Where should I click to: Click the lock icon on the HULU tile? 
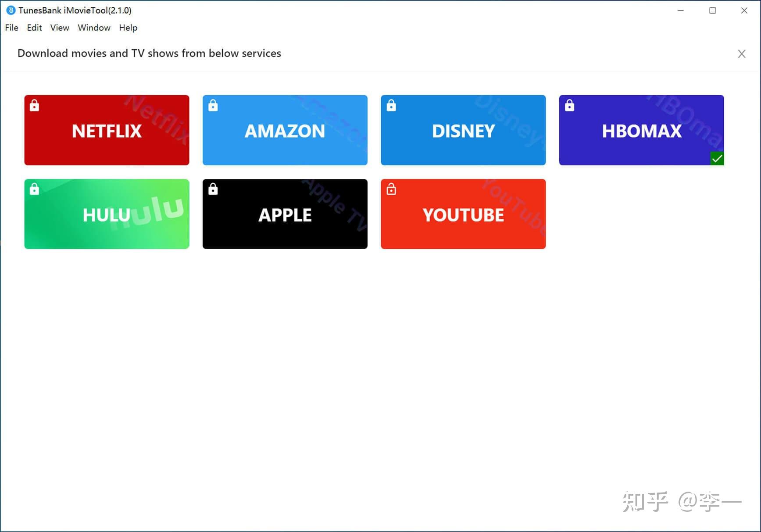click(x=34, y=189)
